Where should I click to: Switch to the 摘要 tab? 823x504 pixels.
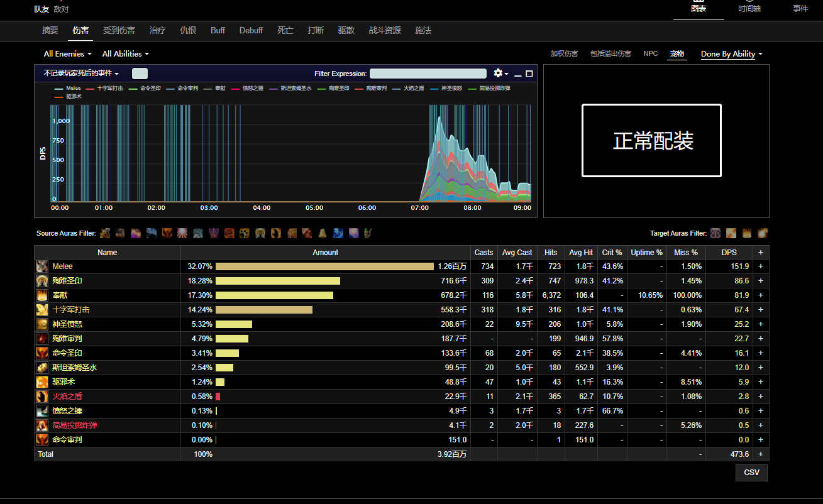pos(50,30)
